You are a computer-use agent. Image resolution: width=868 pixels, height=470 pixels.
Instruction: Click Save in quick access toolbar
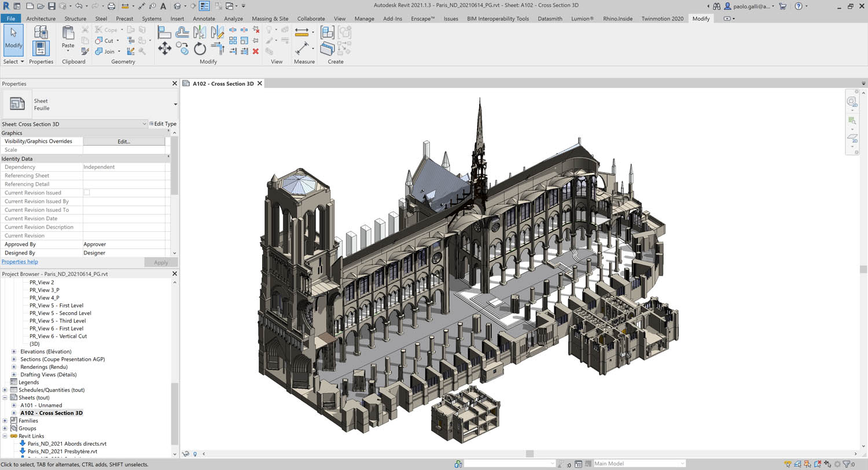pos(52,6)
